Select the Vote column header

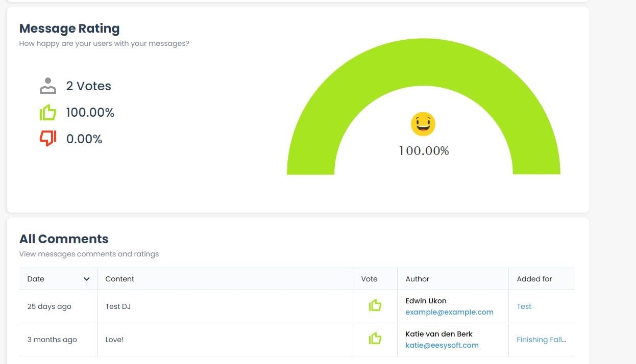369,279
